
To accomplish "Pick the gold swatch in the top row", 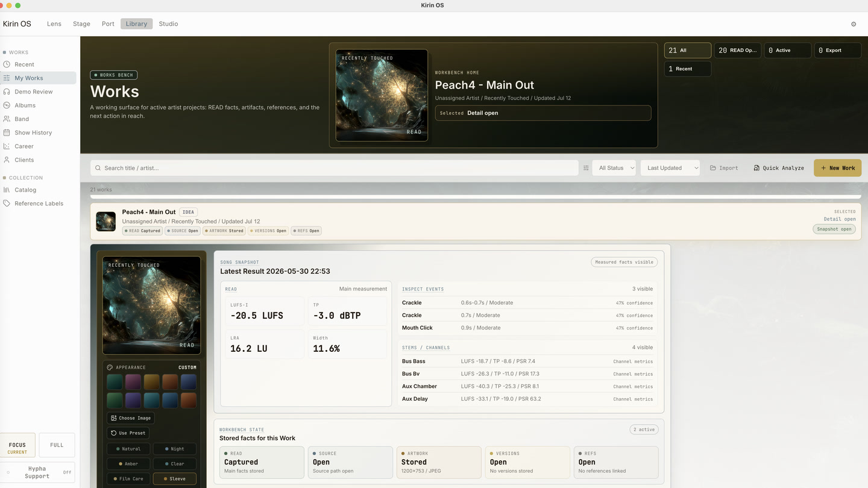I will point(152,381).
